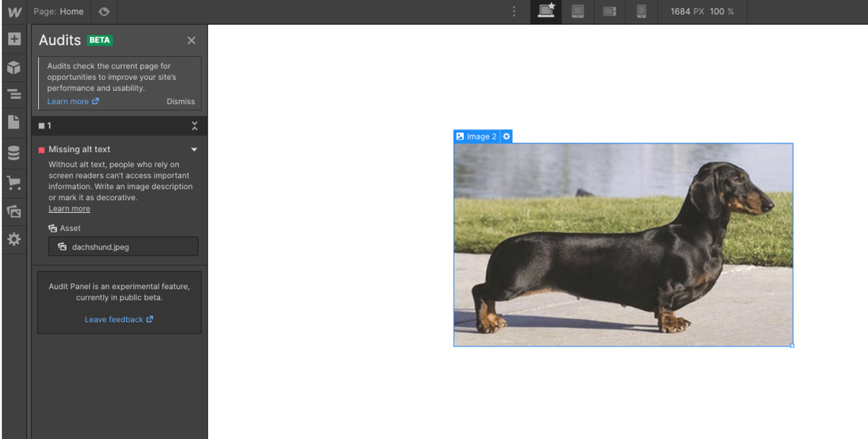Switch to tablet breakpoint view
The width and height of the screenshot is (868, 439).
[578, 11]
